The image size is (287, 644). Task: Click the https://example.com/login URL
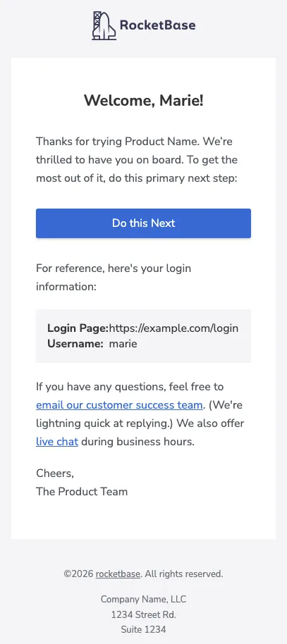(173, 328)
